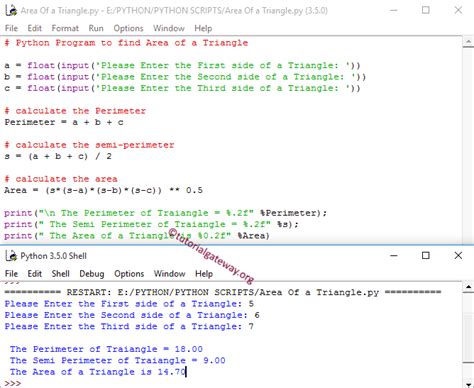474x388 pixels.
Task: Click the code line 'Perimeter = a + b + c'
Action: (x=64, y=122)
